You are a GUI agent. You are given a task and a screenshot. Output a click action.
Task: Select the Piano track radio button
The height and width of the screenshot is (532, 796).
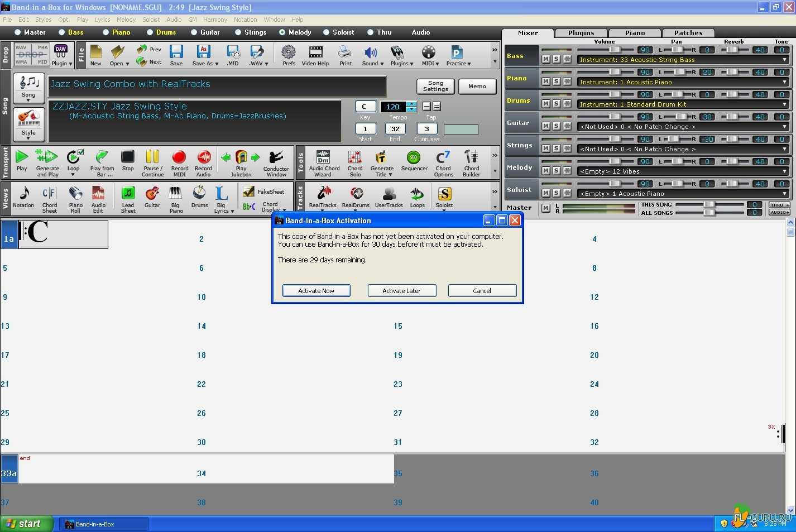pyautogui.click(x=106, y=32)
